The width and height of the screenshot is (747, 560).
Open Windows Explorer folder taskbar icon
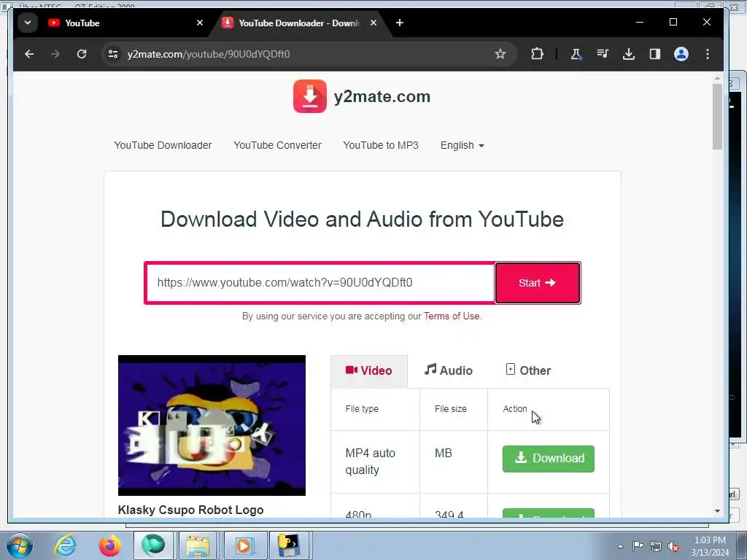[198, 545]
